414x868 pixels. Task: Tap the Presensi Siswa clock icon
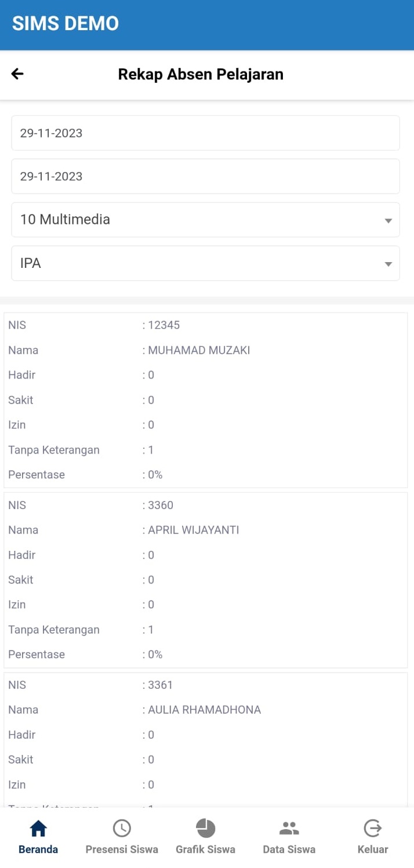pos(122,828)
